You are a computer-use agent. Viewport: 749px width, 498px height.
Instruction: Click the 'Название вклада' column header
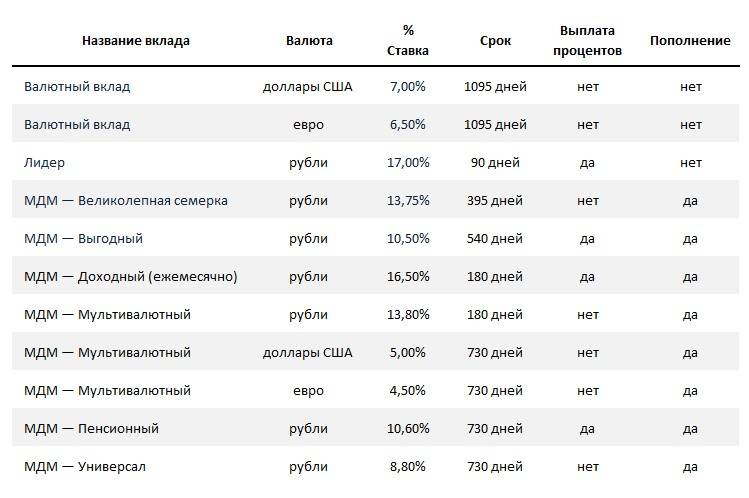[x=136, y=41]
